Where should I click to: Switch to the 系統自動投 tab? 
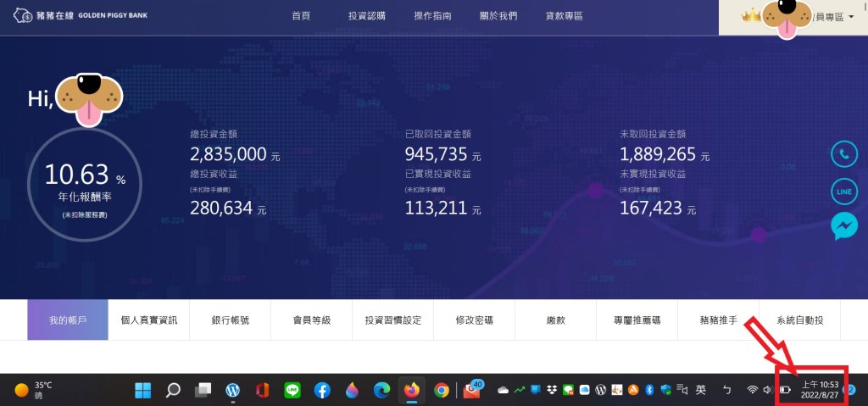(x=799, y=320)
